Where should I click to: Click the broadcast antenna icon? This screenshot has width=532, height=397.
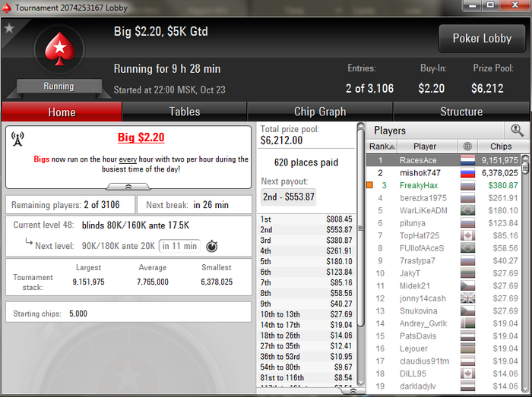17,139
